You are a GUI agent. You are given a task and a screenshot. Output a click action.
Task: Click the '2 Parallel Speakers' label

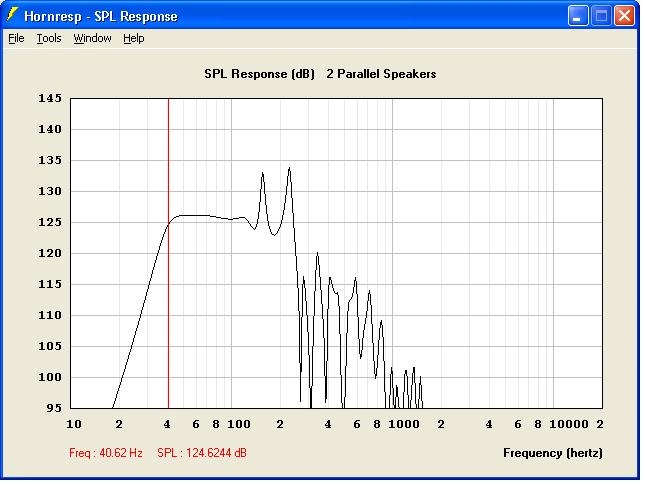[381, 74]
